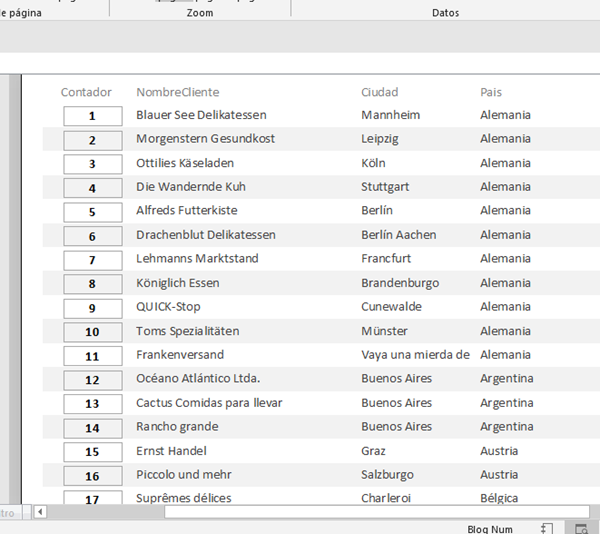Click the Bloq Num status bar indicator
This screenshot has height=534, width=600.
point(490,529)
